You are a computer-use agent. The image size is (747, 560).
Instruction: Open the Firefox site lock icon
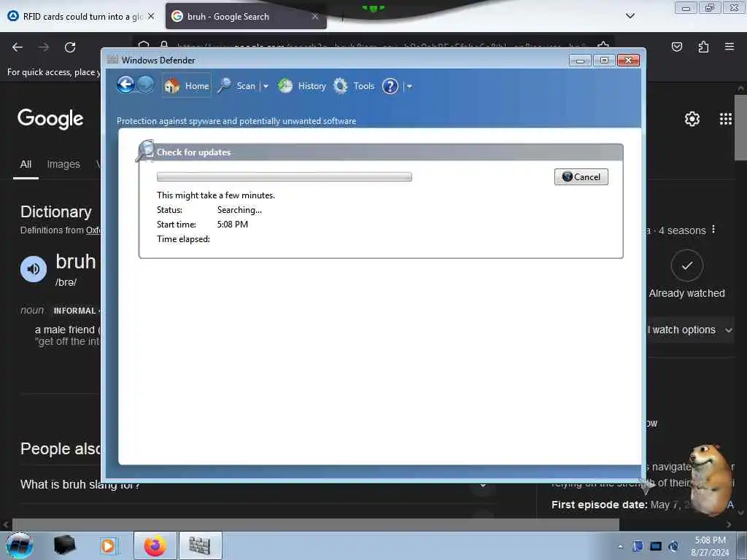point(164,45)
